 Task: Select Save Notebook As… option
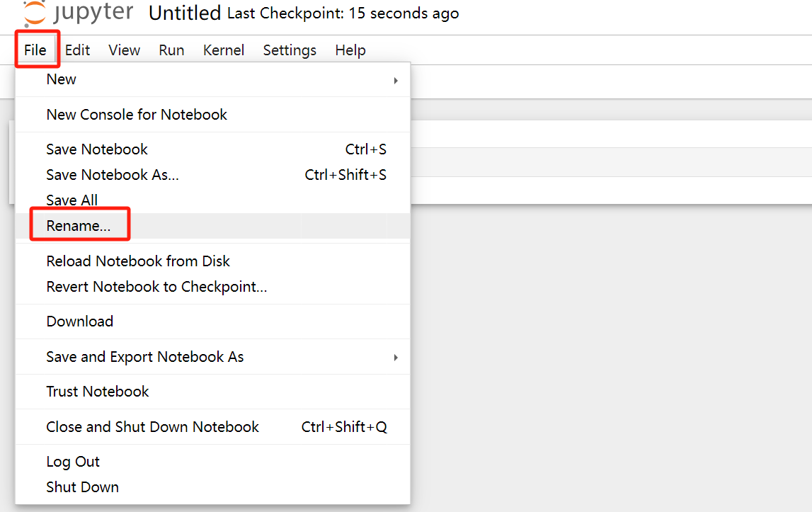tap(113, 175)
